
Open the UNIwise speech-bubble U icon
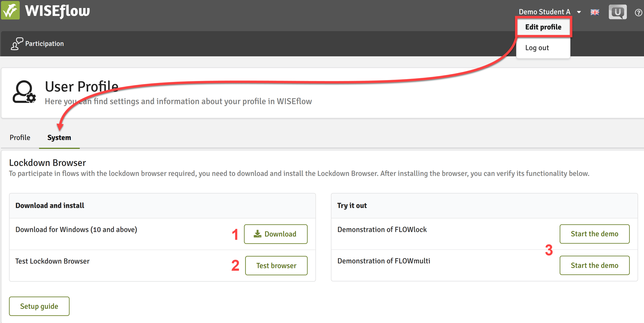pos(617,12)
